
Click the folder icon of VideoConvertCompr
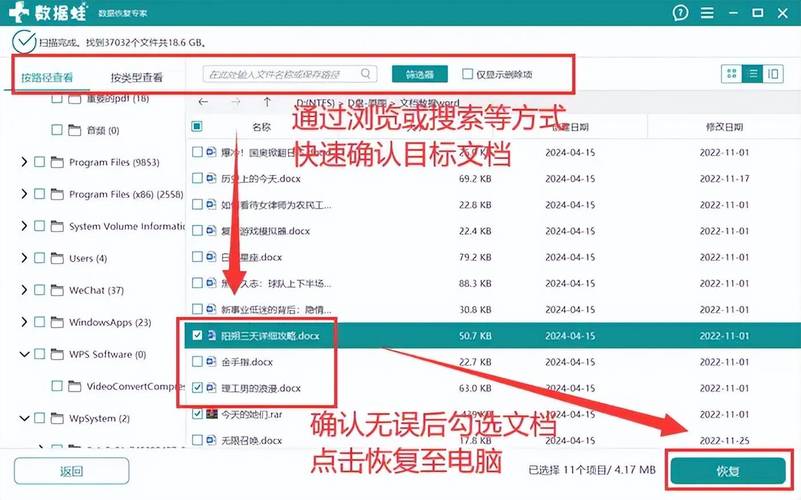pos(75,386)
